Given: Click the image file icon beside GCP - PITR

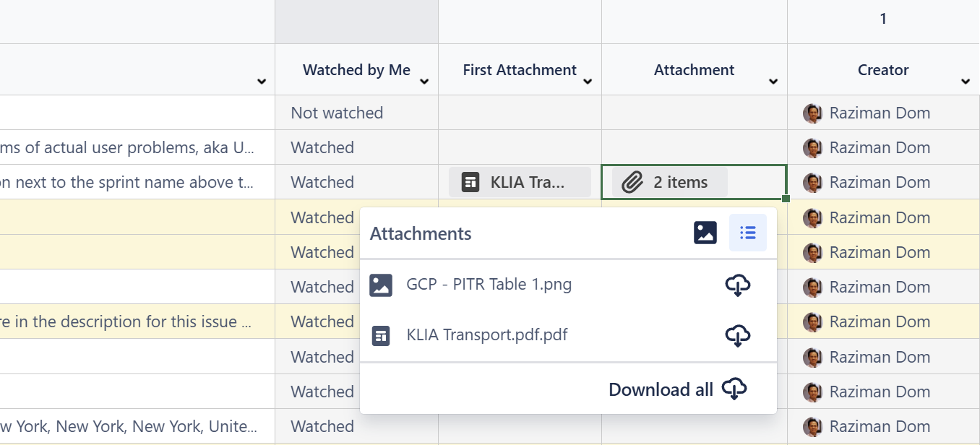Looking at the screenshot, I should 381,285.
